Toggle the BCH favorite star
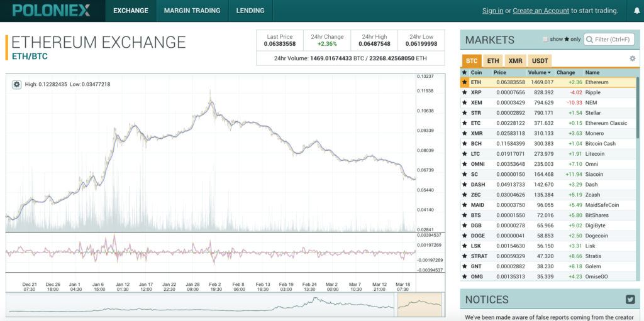The height and width of the screenshot is (321, 644). click(x=465, y=144)
